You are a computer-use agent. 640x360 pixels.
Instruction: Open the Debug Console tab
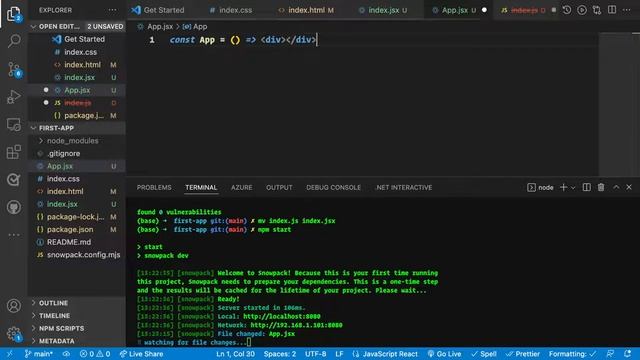(333, 187)
